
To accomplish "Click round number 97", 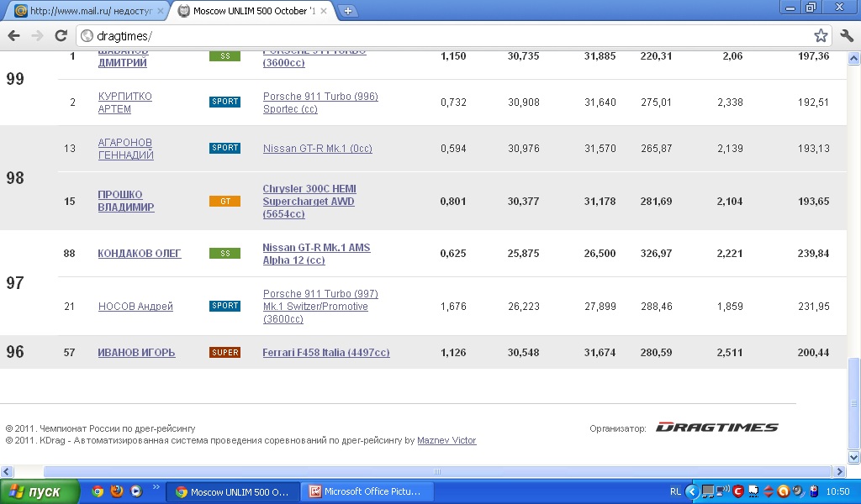I will (x=15, y=283).
